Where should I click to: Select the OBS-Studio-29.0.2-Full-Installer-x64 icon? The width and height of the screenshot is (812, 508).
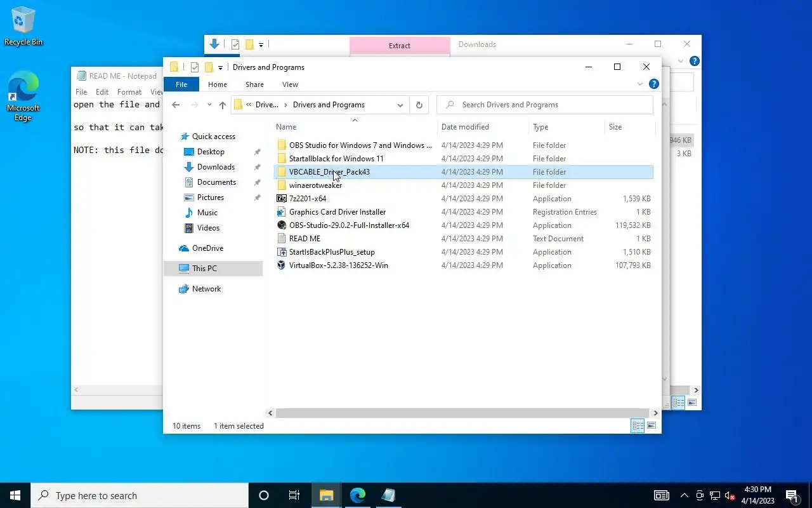pos(282,225)
